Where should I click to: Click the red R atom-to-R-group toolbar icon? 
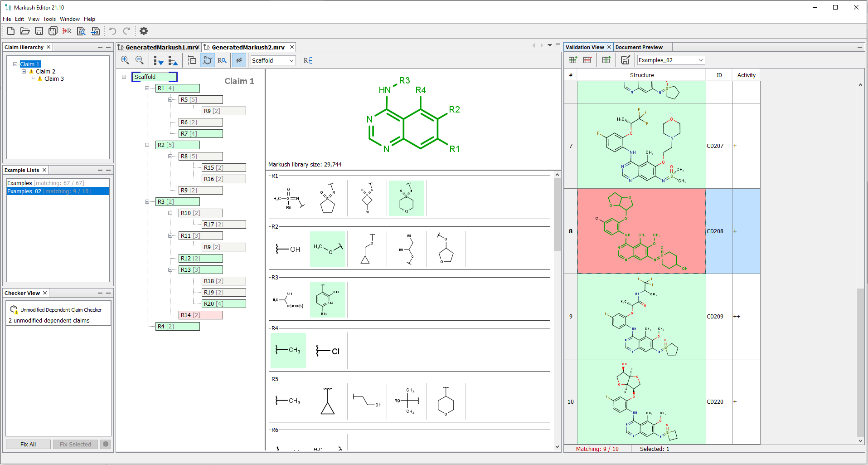pyautogui.click(x=67, y=31)
